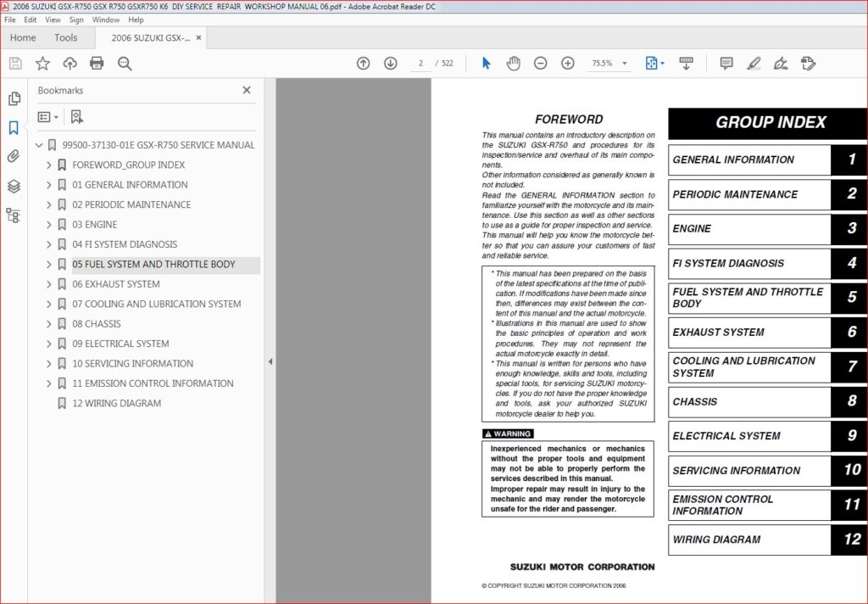This screenshot has height=604, width=868.
Task: Open the Help menu
Action: 136,20
